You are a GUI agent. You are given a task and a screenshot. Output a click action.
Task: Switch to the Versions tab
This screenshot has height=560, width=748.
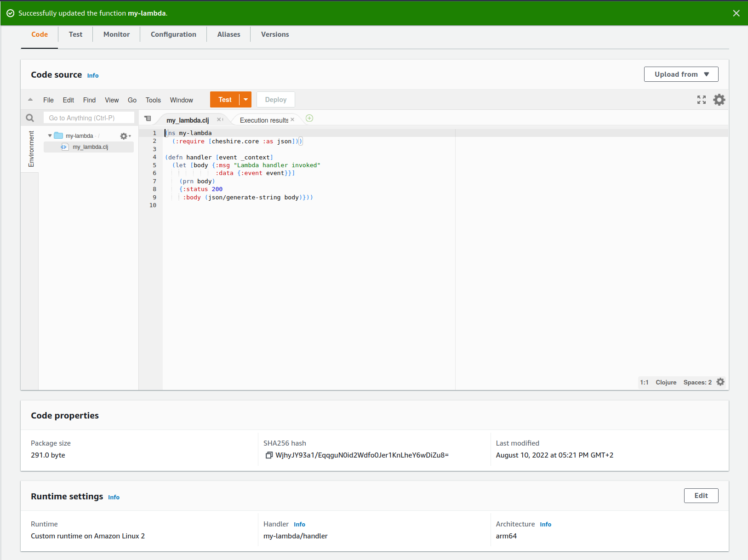tap(275, 34)
